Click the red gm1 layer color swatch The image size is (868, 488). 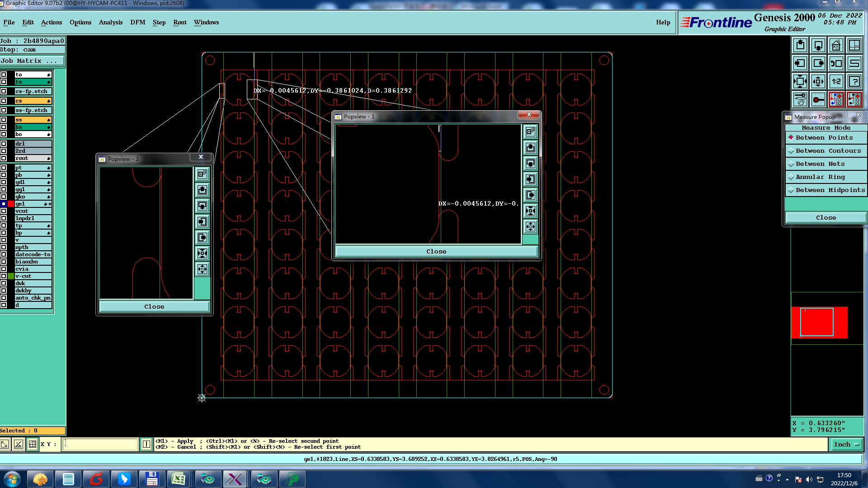pos(11,204)
